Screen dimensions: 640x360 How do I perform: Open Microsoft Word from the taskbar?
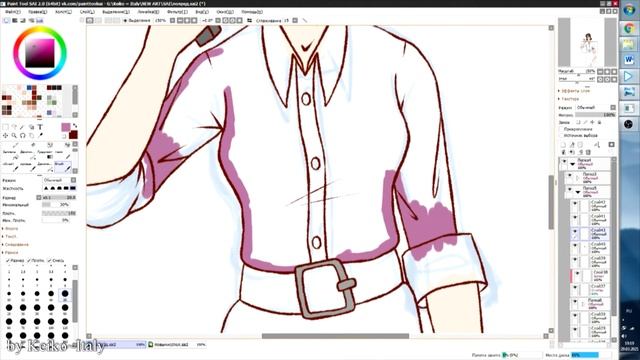[629, 60]
